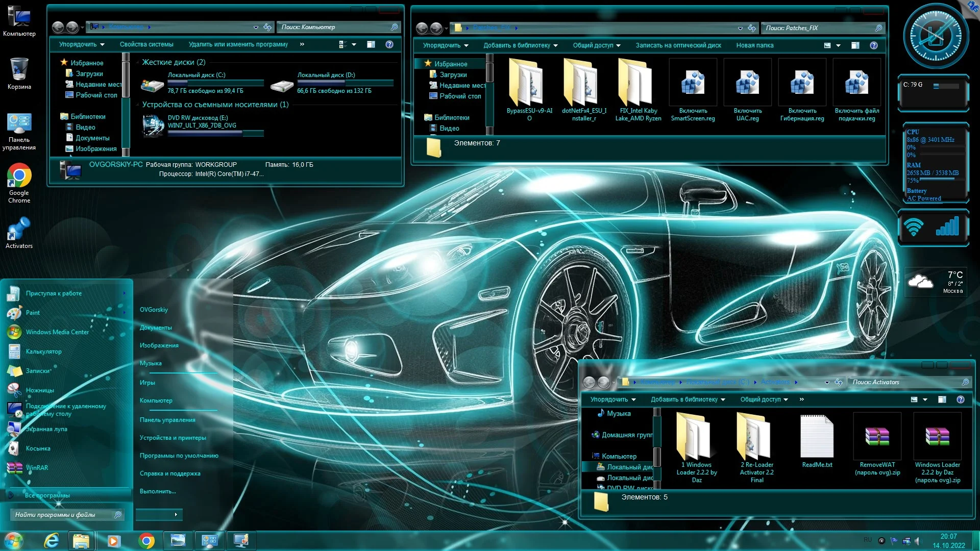This screenshot has width=980, height=551.
Task: Toggle preview pane in Activators window
Action: (942, 399)
